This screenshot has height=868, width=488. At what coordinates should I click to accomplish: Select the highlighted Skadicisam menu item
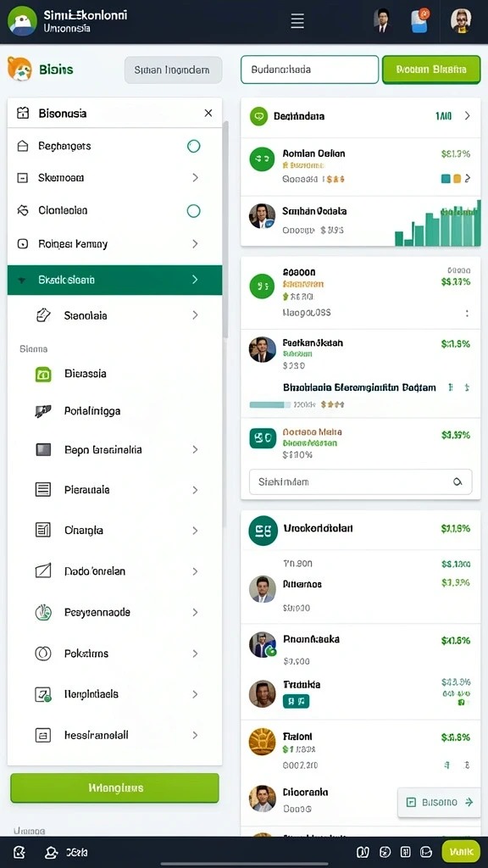click(x=114, y=280)
